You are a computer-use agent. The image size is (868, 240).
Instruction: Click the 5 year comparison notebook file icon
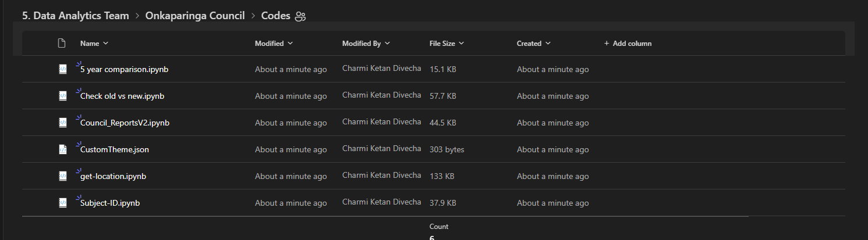[x=62, y=69]
